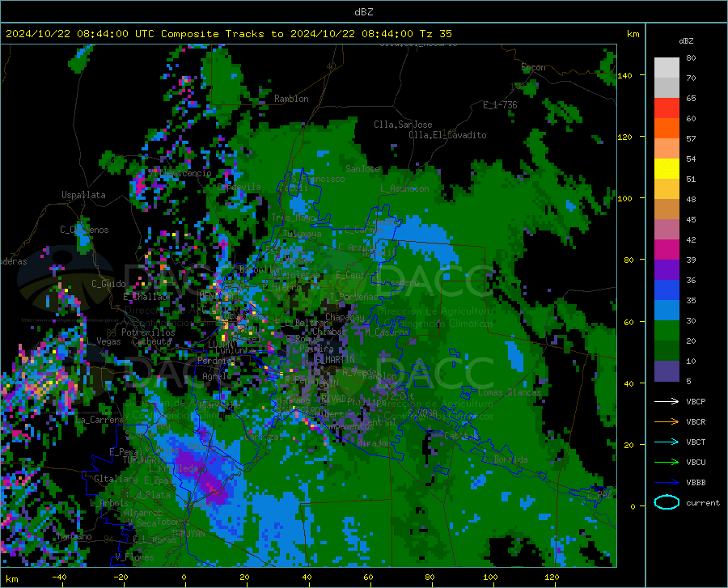This screenshot has width=728, height=588.
Task: Click the 140 km mark on vertical axis
Action: coord(625,75)
